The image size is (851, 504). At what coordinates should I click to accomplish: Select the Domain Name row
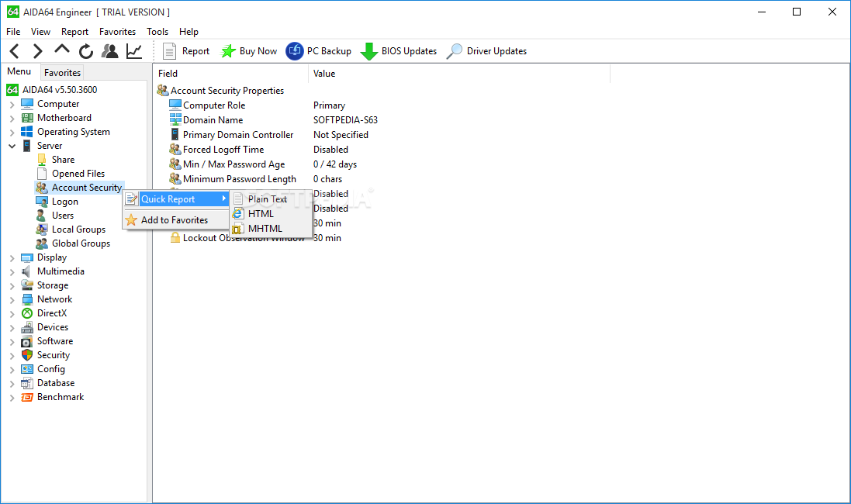pos(274,120)
